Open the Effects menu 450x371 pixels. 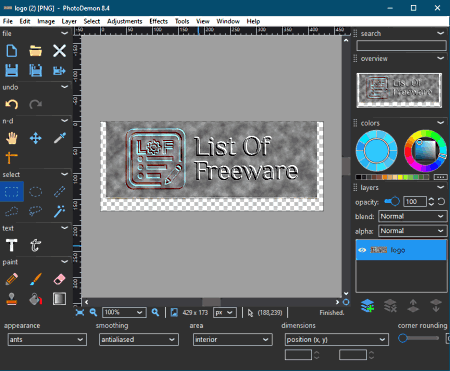click(x=158, y=21)
